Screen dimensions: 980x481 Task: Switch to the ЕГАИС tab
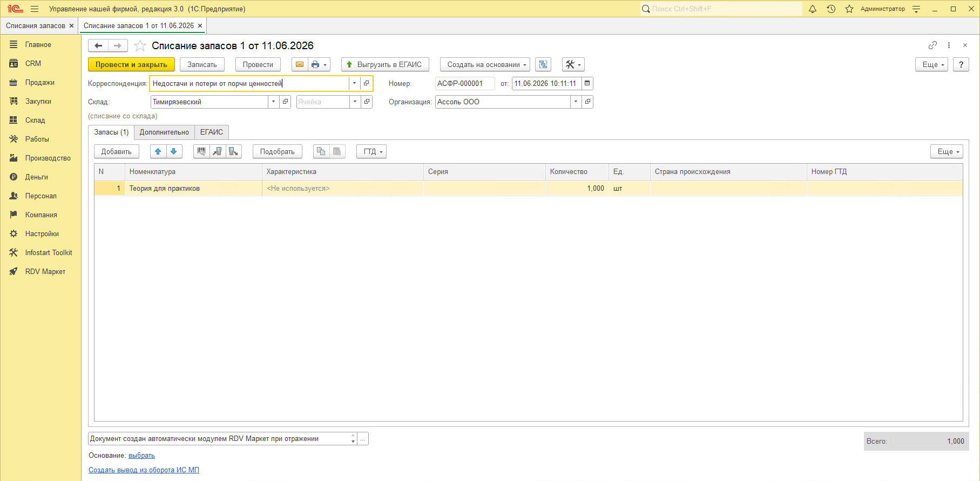(x=212, y=132)
